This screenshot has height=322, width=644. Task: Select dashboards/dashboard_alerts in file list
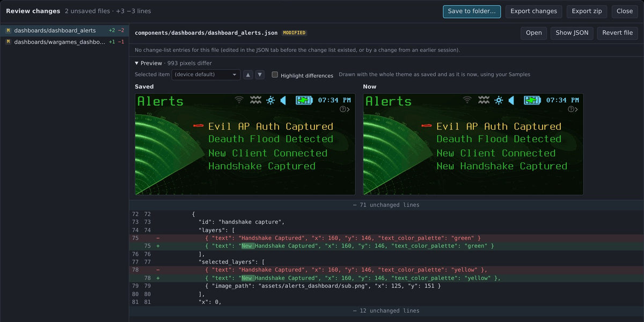64,31
